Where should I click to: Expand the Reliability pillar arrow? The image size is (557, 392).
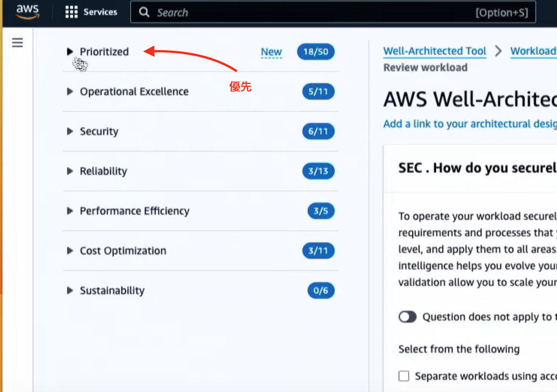(x=70, y=171)
